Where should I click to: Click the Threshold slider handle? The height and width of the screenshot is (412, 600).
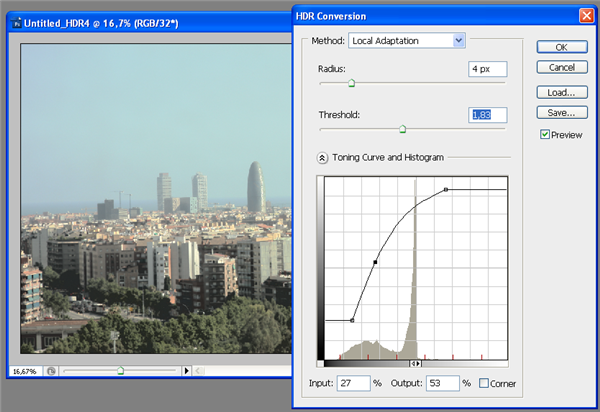pos(402,128)
